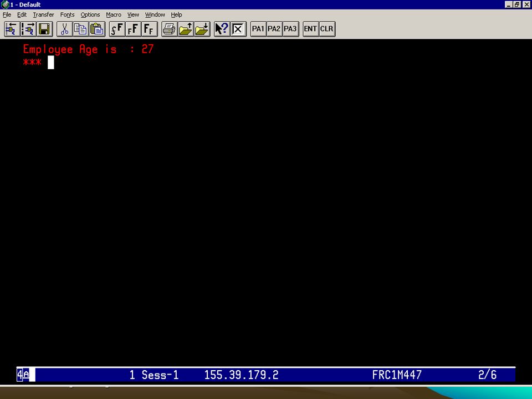Click the Connect session toolbar icon
The width and height of the screenshot is (532, 399).
(12, 29)
